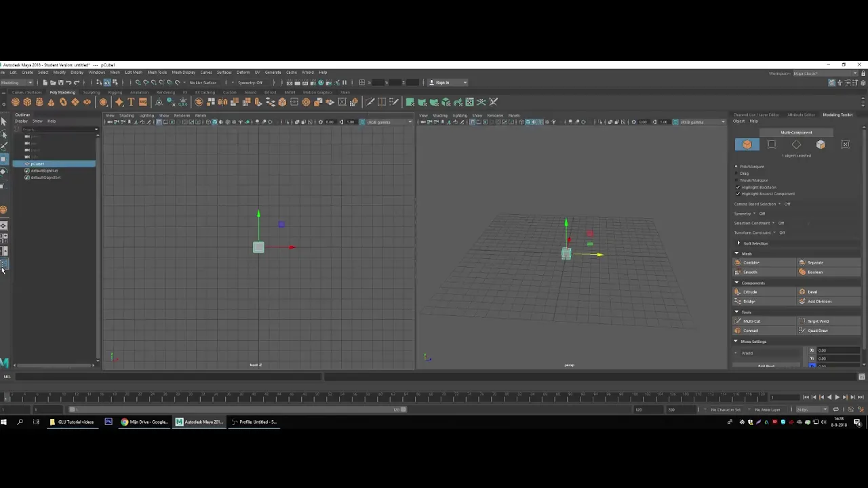This screenshot has height=488, width=868.
Task: Select Pick/Marquee radio option
Action: 736,166
